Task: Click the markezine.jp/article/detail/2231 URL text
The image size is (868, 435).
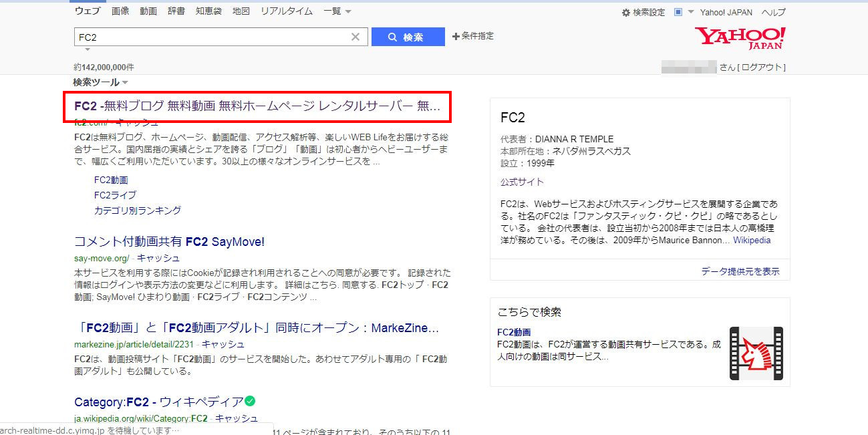Action: coord(134,345)
